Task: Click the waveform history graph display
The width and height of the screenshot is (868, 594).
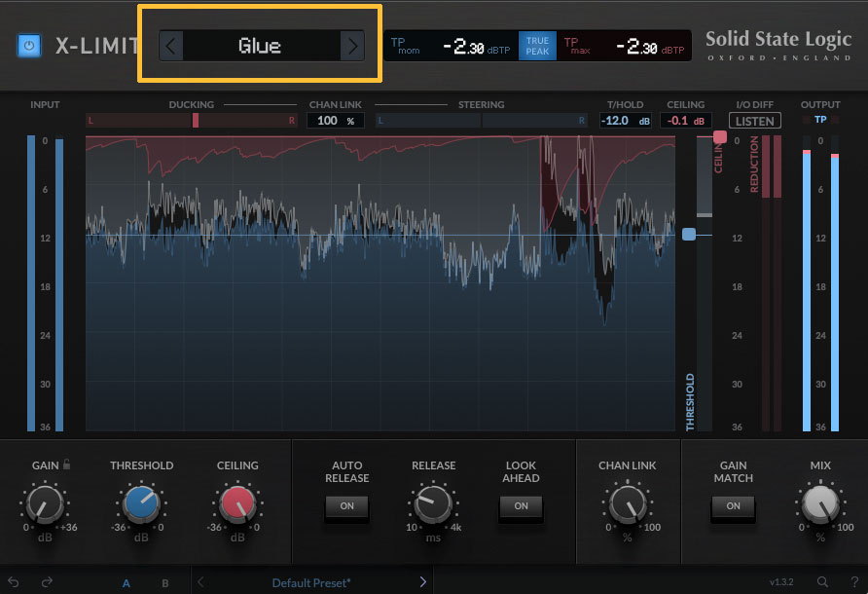Action: click(380, 283)
